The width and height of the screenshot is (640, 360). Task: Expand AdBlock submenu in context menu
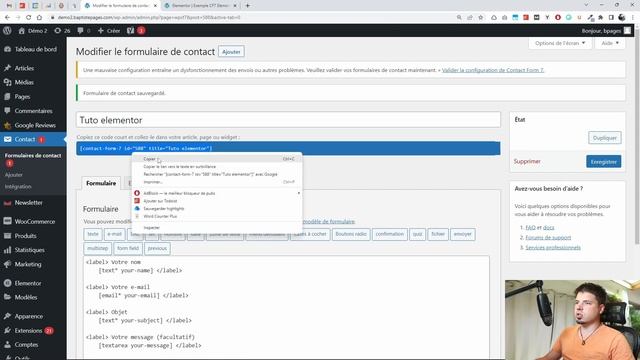tap(217, 193)
